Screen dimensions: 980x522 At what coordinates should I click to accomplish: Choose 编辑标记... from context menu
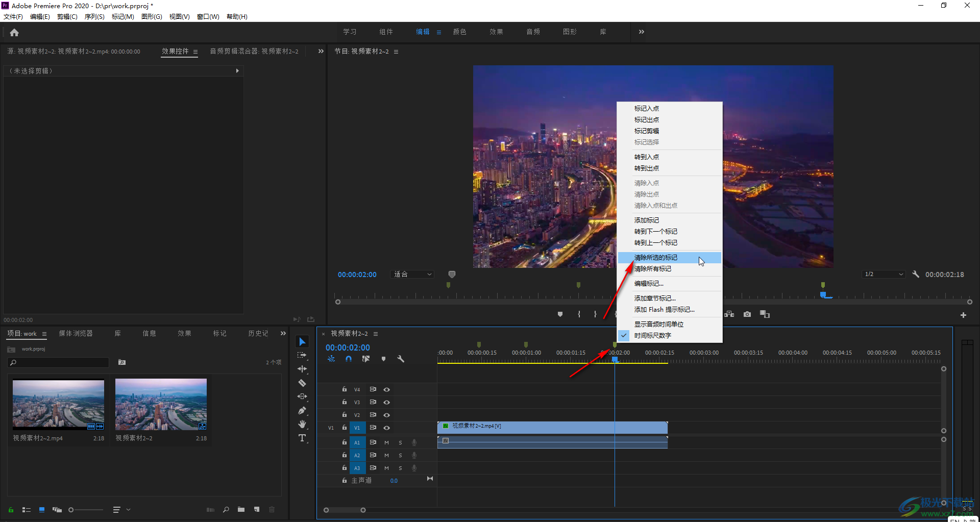[x=670, y=284]
